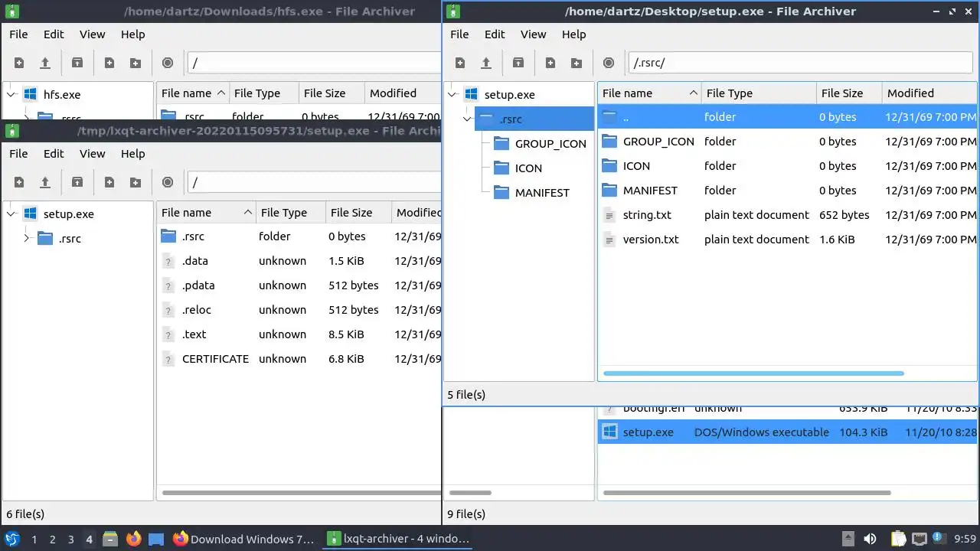Click Add folder icon in /tmp setup.exe window

pyautogui.click(x=136, y=182)
